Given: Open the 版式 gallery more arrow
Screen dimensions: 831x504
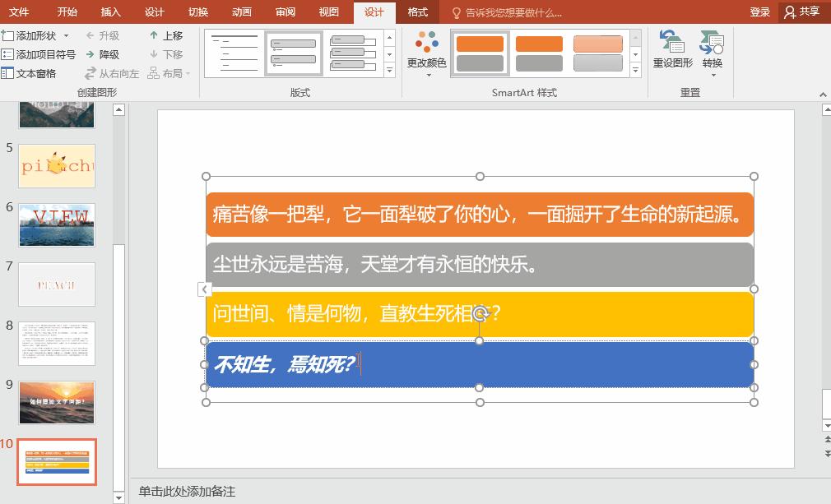Looking at the screenshot, I should click(388, 71).
